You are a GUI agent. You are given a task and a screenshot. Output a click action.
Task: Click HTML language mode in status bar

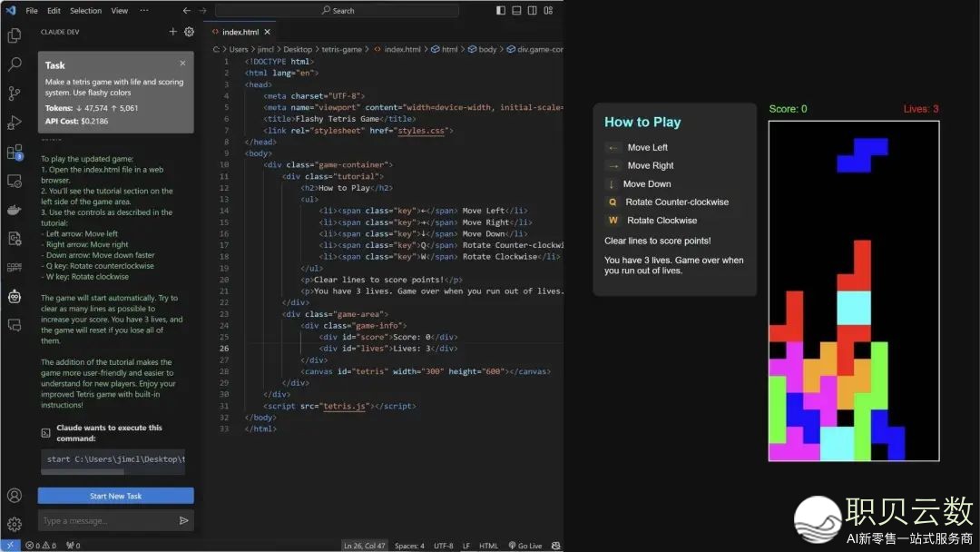tap(489, 546)
